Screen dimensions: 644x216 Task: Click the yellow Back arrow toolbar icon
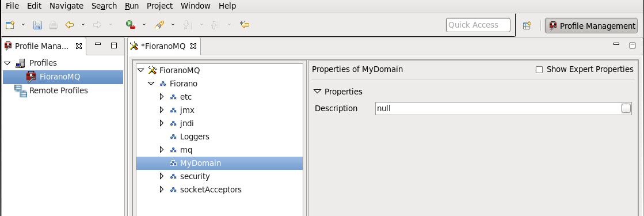tap(70, 25)
